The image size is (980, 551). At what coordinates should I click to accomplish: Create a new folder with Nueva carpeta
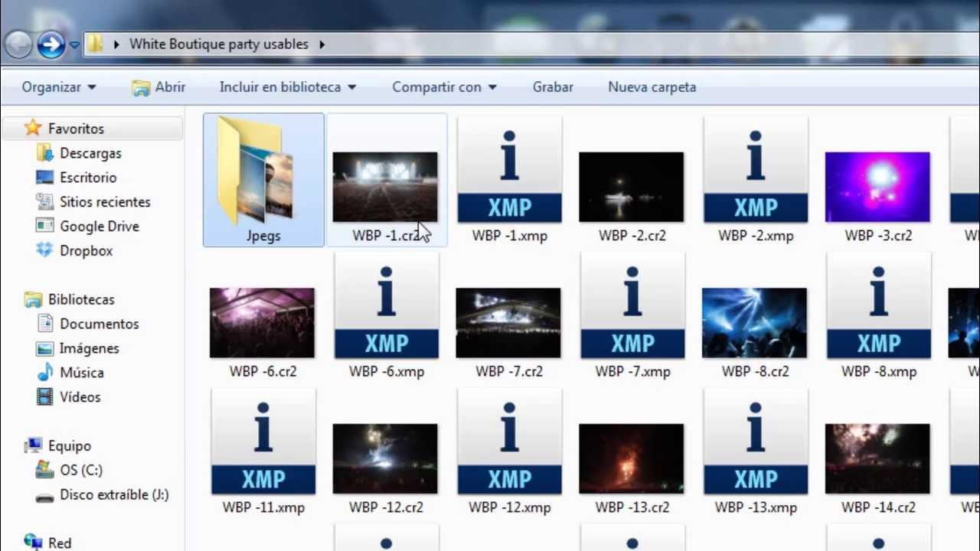(652, 87)
